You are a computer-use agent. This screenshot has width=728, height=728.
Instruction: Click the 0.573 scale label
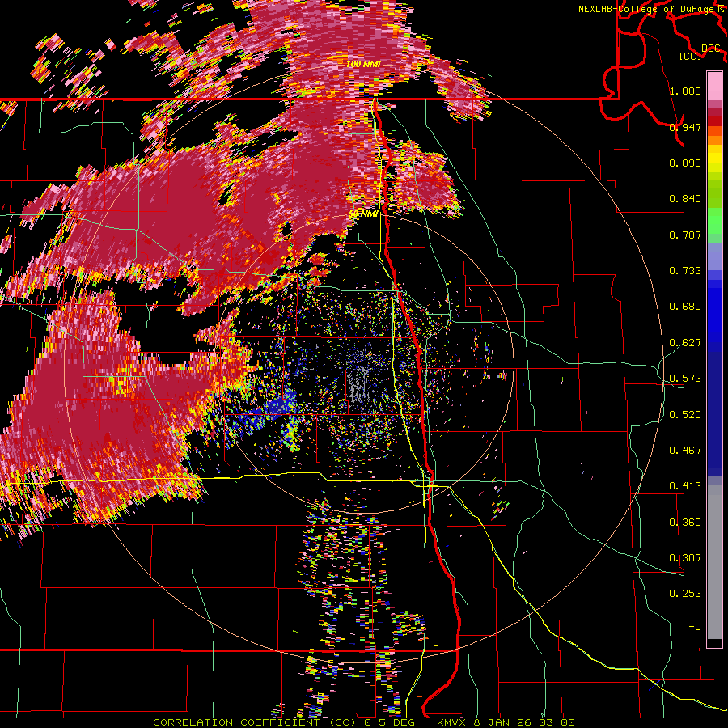click(685, 379)
